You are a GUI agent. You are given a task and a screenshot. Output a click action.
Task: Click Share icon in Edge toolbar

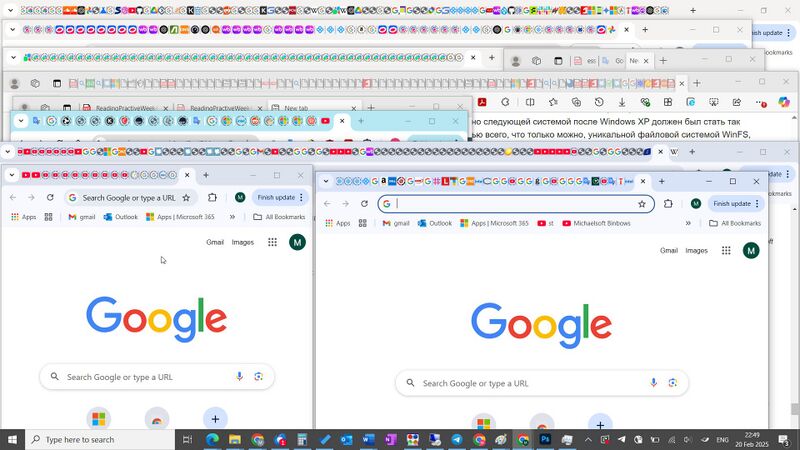point(737,103)
